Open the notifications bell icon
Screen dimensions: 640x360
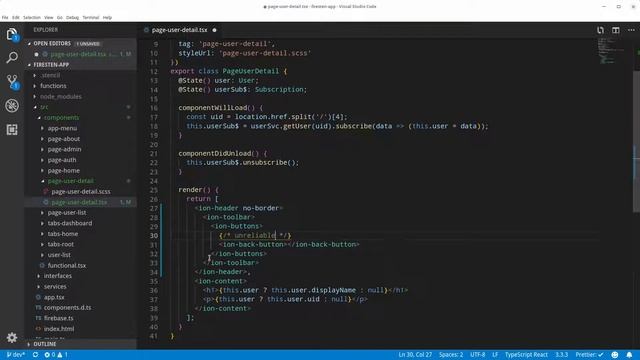[629, 355]
